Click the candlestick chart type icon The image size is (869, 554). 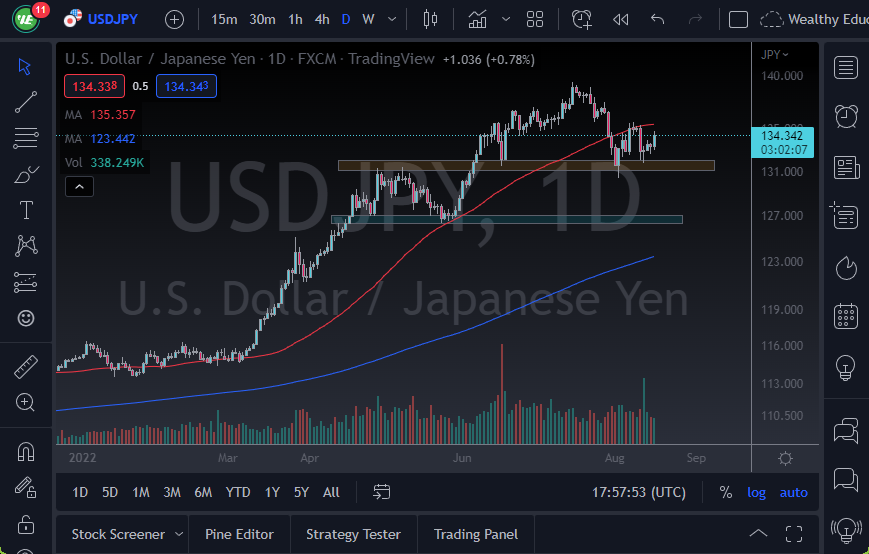coord(431,19)
